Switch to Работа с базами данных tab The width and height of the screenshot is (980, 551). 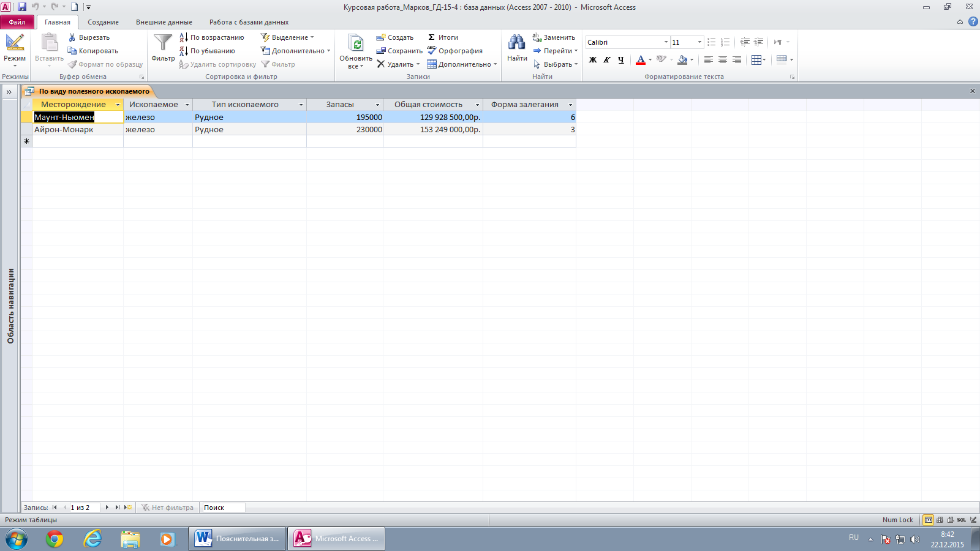(x=249, y=22)
